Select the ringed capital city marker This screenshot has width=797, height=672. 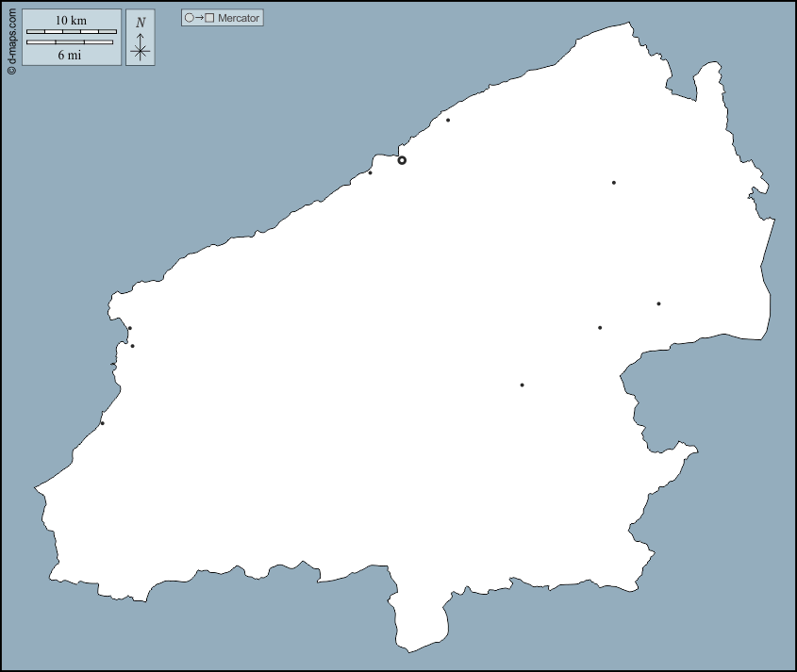[x=402, y=160]
